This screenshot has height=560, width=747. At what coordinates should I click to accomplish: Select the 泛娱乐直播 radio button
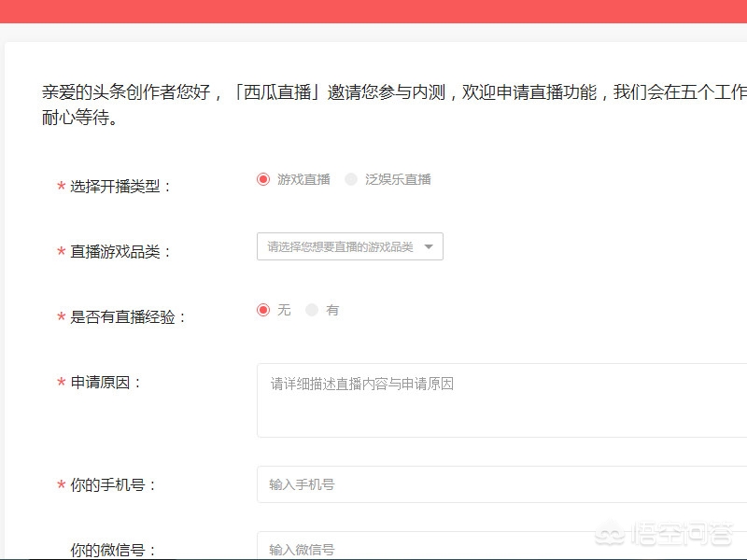point(350,179)
